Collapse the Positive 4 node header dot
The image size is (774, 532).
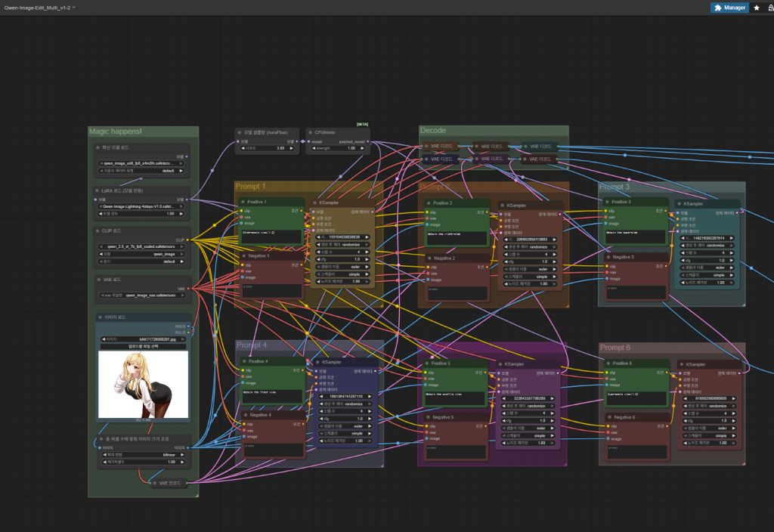pyautogui.click(x=243, y=361)
